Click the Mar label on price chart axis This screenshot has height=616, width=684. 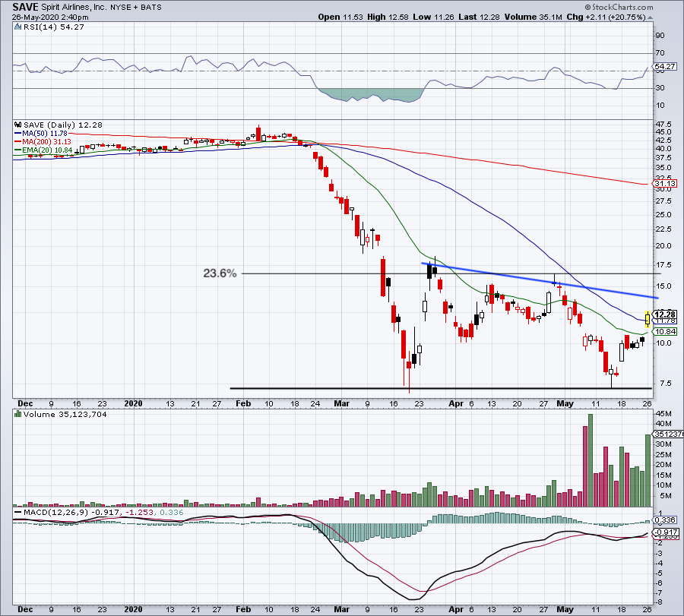pyautogui.click(x=341, y=403)
